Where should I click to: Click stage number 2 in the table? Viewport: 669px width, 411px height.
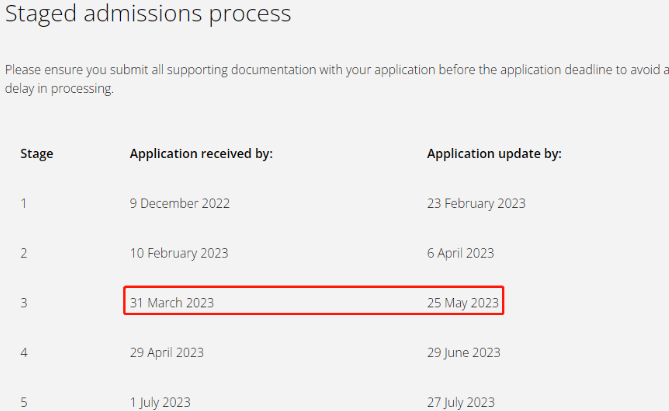pyautogui.click(x=24, y=253)
